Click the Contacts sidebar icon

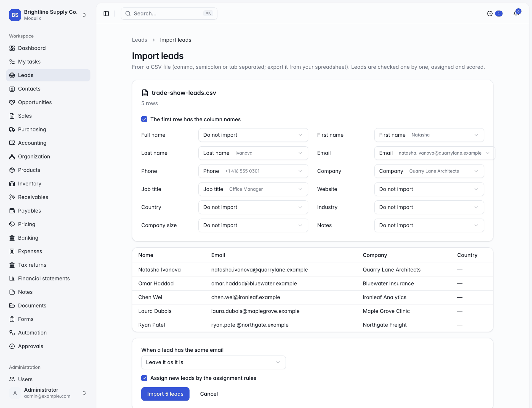pyautogui.click(x=12, y=89)
